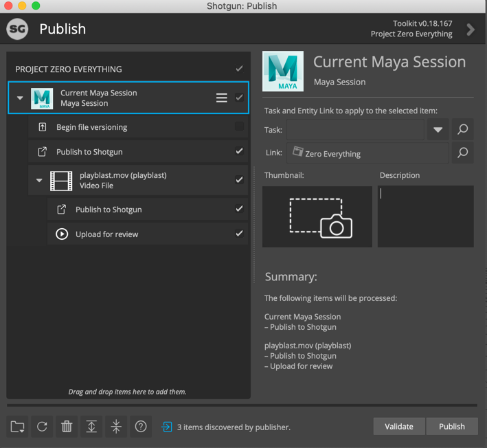Click the Publish button
The height and width of the screenshot is (448, 487).
451,426
